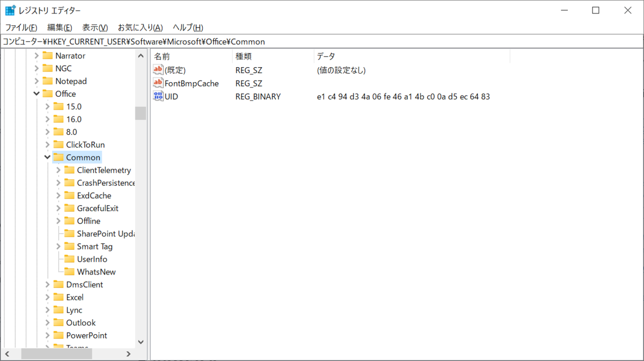
Task: Expand the Outlook key
Action: pos(47,322)
